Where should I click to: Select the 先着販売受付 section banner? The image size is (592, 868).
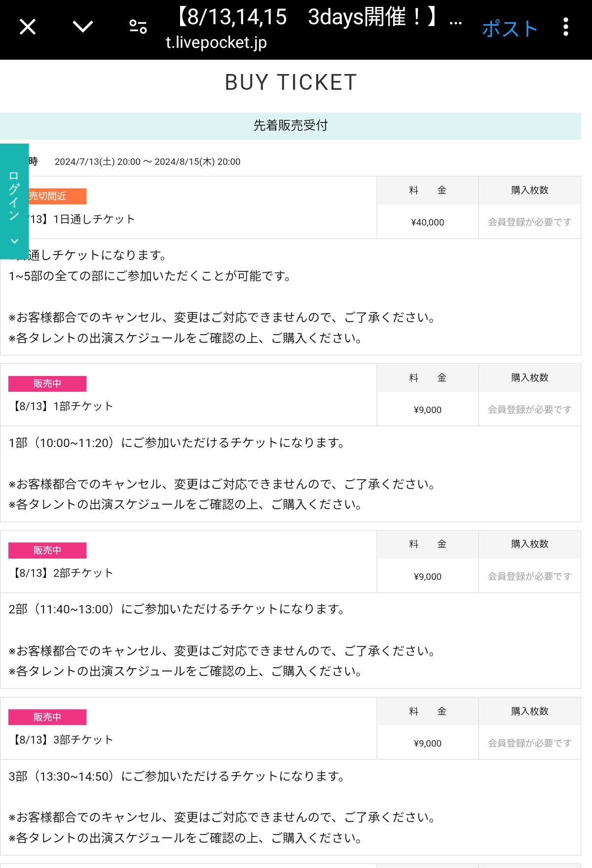(x=291, y=126)
